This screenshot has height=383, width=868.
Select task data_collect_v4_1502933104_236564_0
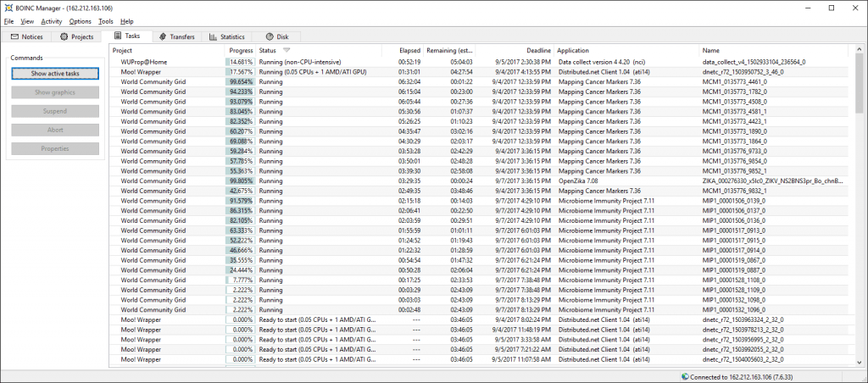pyautogui.click(x=478, y=62)
